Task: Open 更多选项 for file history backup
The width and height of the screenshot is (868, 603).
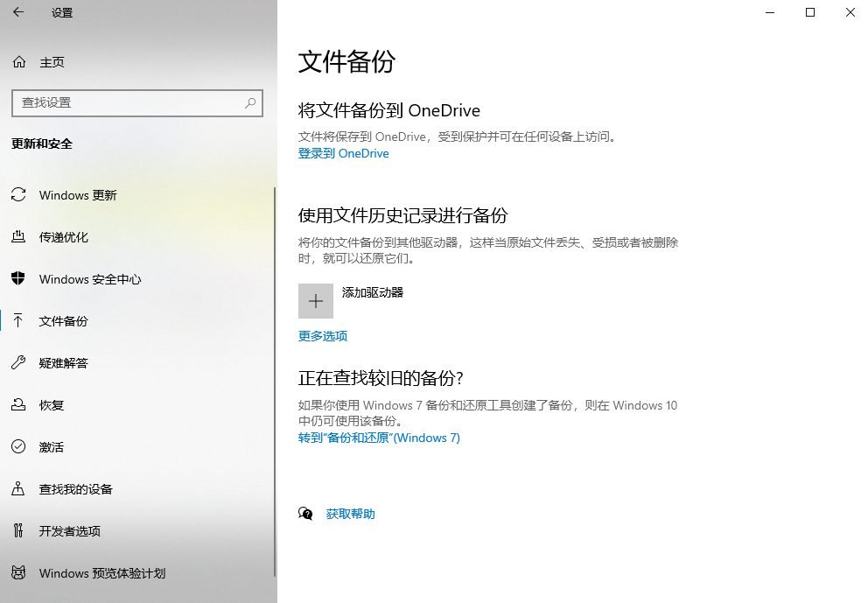Action: point(324,336)
